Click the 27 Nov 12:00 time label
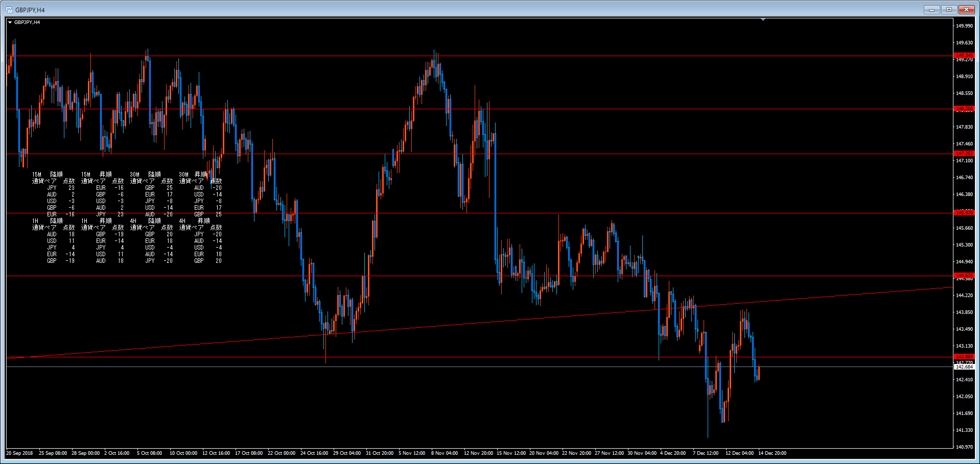Viewport: 980px width, 464px height. click(609, 453)
